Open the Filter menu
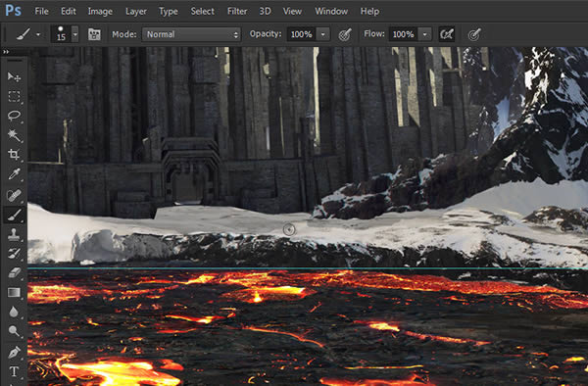This screenshot has height=386, width=588. pos(237,11)
